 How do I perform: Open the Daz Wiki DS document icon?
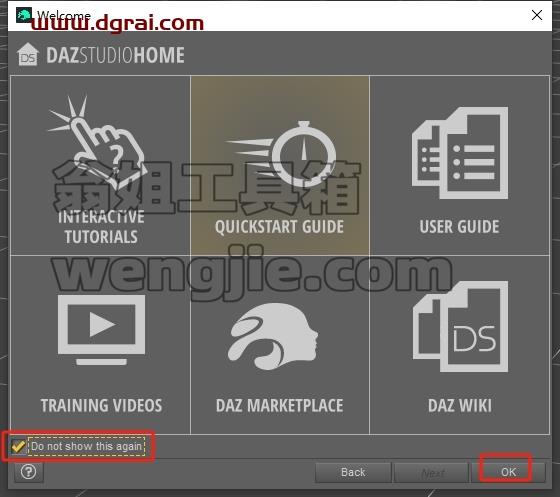pos(460,326)
